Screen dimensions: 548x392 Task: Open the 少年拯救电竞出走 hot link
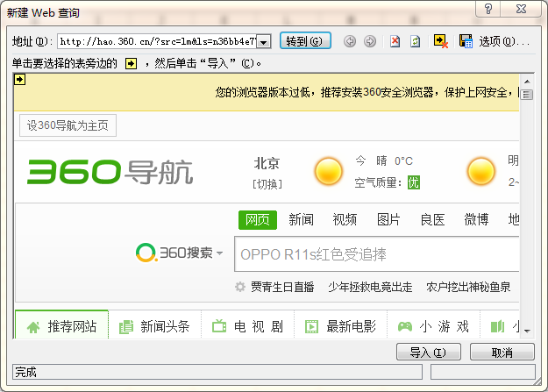coord(371,287)
